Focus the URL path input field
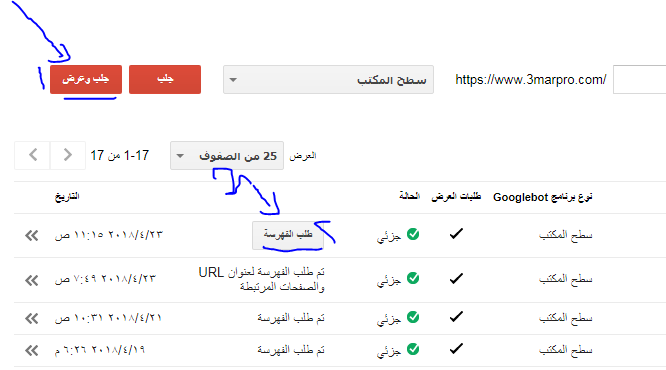Screen dimensions: 666x370 coord(639,79)
